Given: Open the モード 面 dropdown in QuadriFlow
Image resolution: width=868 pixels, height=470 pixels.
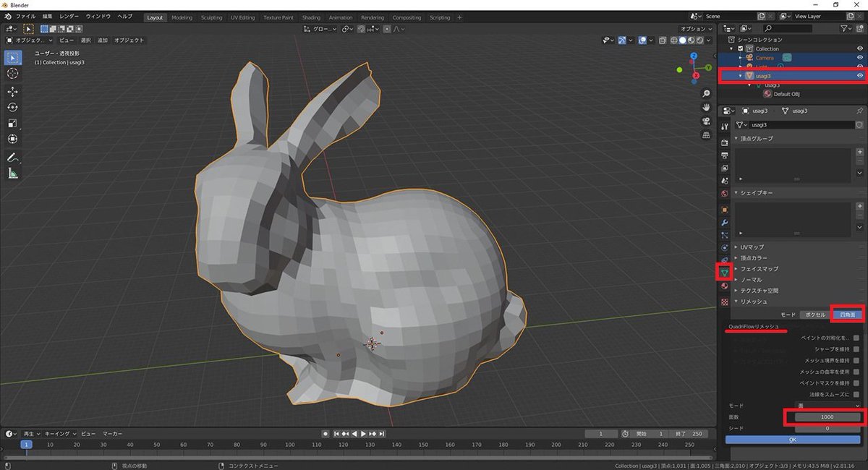Looking at the screenshot, I should pos(828,406).
